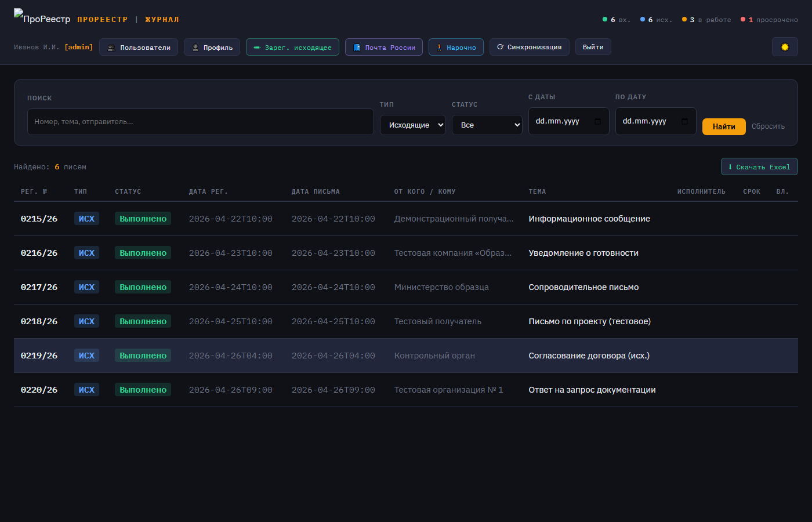Viewport: 812px width, 522px height.
Task: Run Синхронизация to refresh data
Action: tap(529, 47)
